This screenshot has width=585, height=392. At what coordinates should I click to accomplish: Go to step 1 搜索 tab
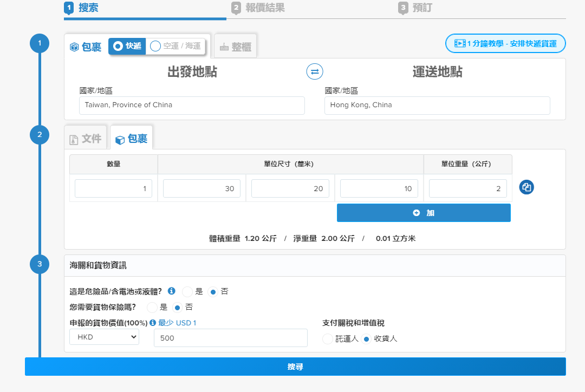81,8
